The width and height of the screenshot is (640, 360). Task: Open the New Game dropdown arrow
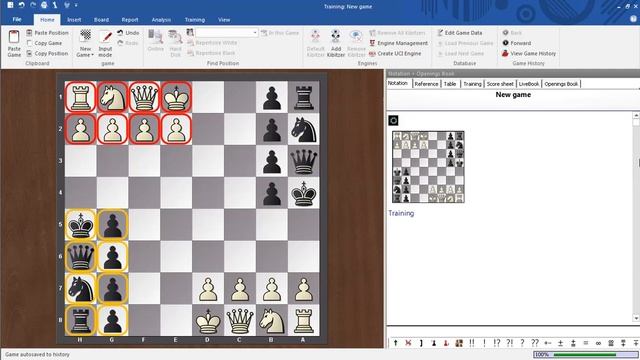[x=92, y=55]
